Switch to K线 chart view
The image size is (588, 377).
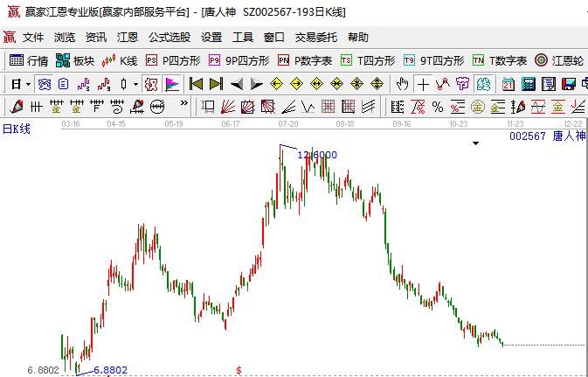tap(120, 60)
